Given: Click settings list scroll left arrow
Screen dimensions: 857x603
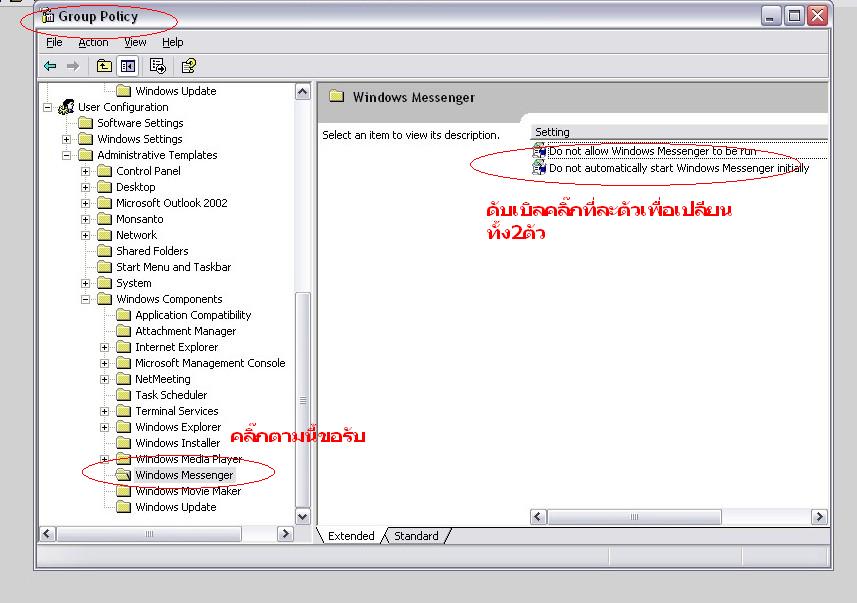Looking at the screenshot, I should pyautogui.click(x=538, y=517).
